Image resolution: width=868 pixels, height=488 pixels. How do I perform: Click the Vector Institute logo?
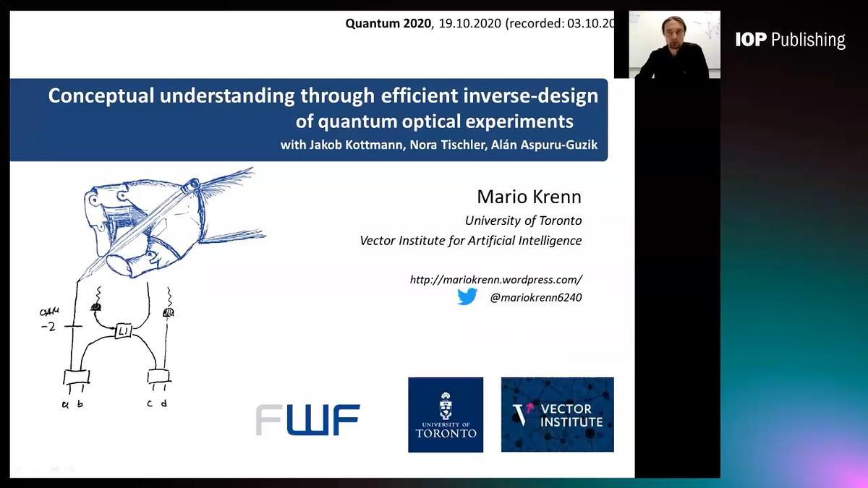[x=557, y=414]
